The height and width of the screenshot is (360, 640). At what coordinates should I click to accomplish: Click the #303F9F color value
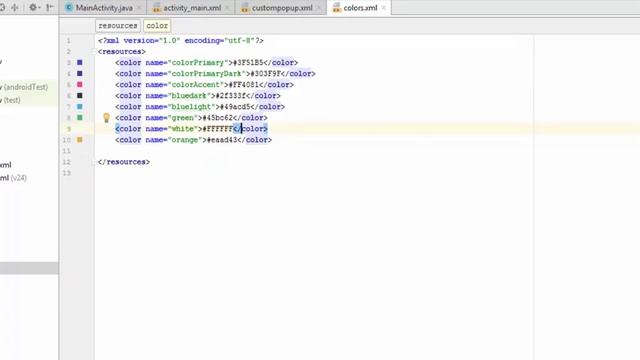(265, 74)
